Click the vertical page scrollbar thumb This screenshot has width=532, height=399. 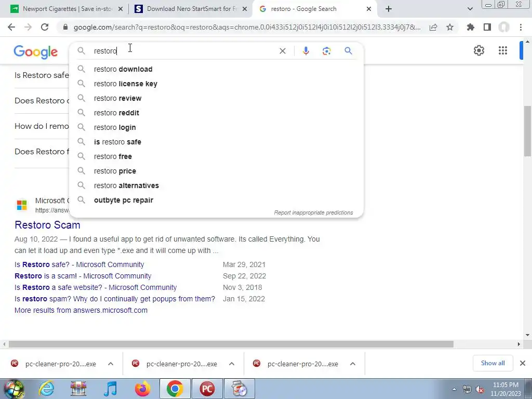(527, 131)
